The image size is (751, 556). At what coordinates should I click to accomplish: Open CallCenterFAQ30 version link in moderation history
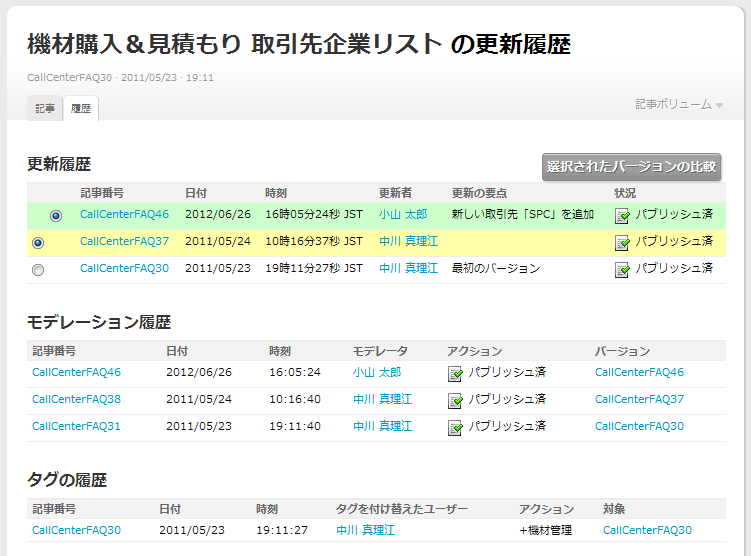[639, 426]
